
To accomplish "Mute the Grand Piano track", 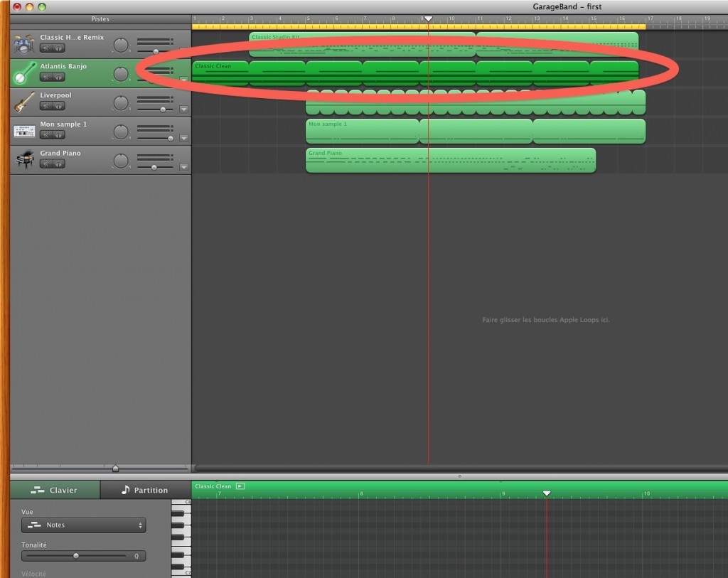I will point(46,164).
